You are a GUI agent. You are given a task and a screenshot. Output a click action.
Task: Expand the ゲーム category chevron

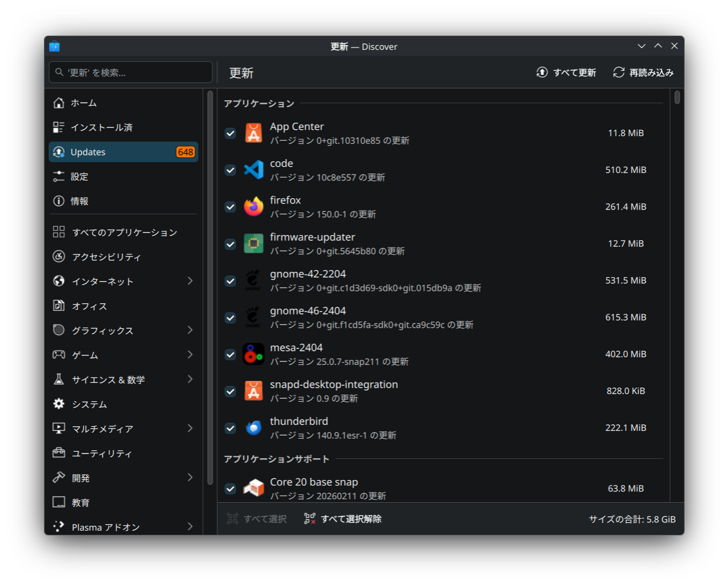point(190,354)
